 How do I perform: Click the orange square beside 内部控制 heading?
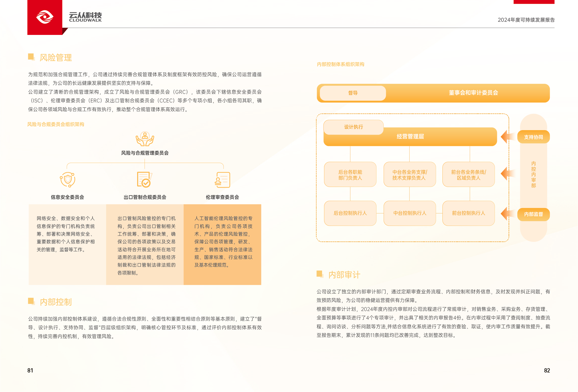pos(31,301)
